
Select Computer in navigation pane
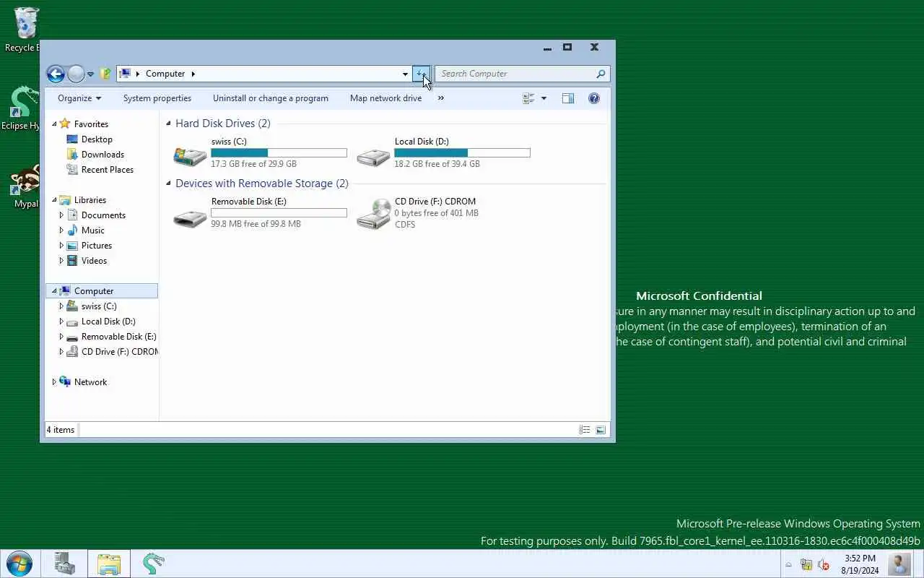tap(101, 291)
